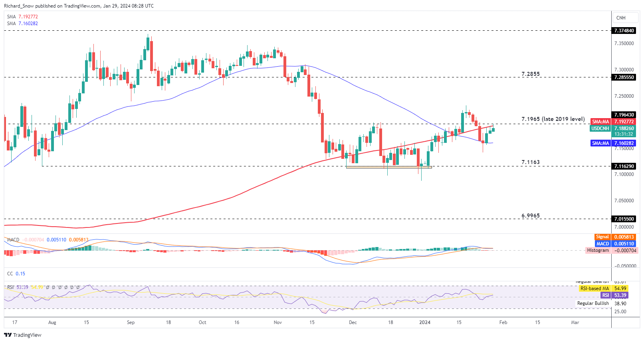Click the yellow RSI-based MA 54.99 tag
644x342 pixels.
click(x=603, y=289)
